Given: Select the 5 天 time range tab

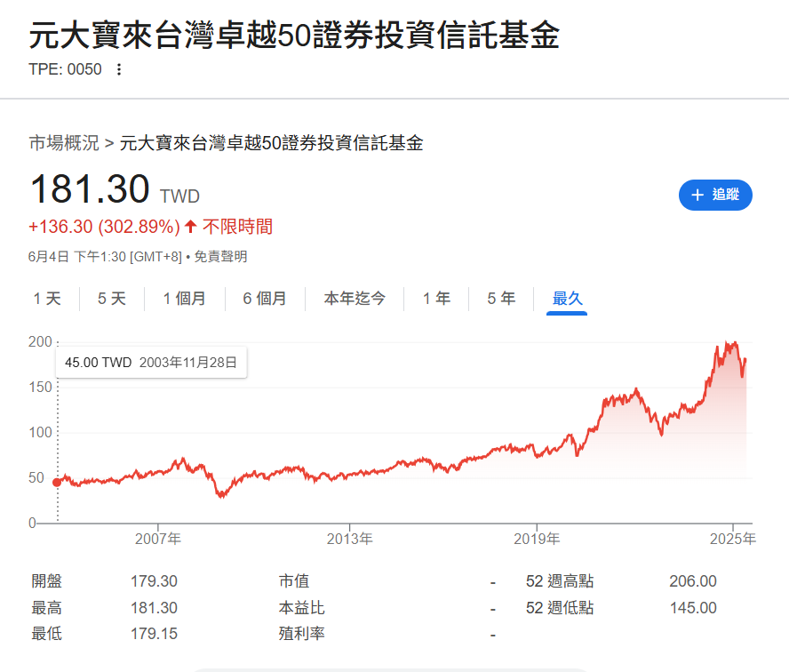Looking at the screenshot, I should click(112, 299).
